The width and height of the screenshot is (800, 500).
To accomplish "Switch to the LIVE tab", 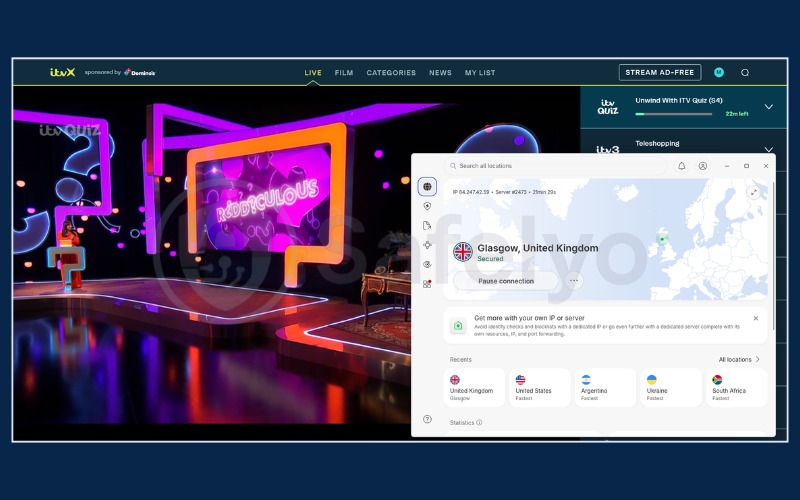I will (x=313, y=73).
